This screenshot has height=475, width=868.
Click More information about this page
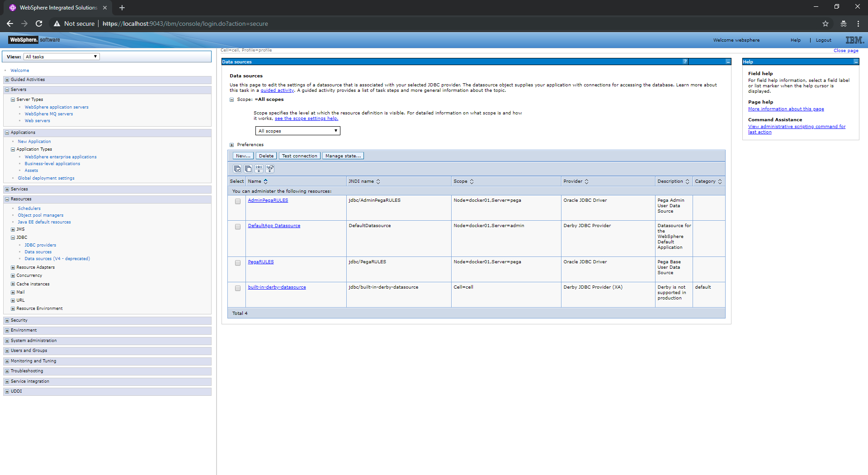point(786,109)
